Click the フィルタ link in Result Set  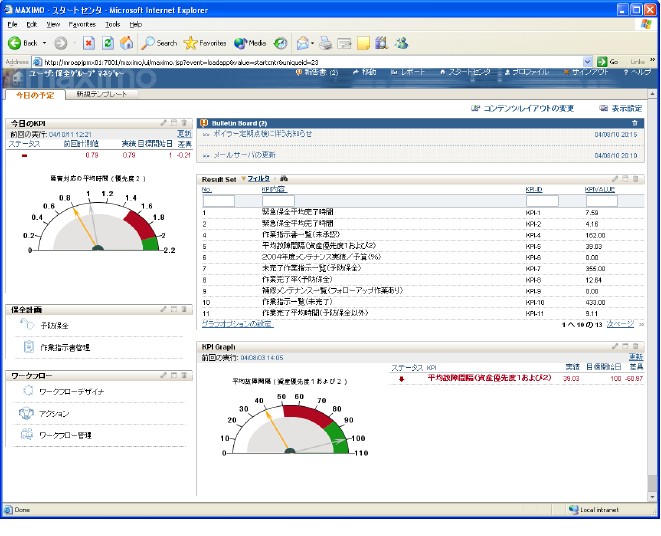click(x=258, y=177)
